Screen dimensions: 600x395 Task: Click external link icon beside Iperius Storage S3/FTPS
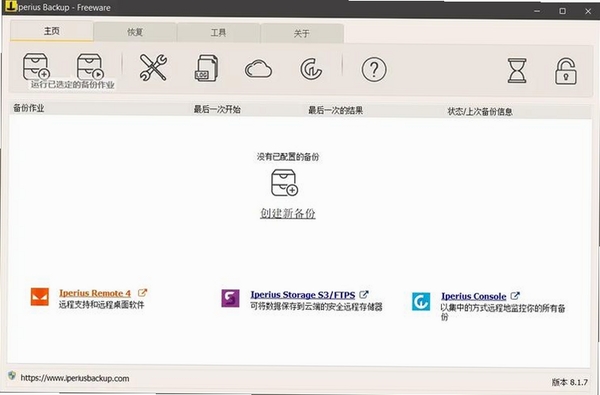[x=364, y=294]
